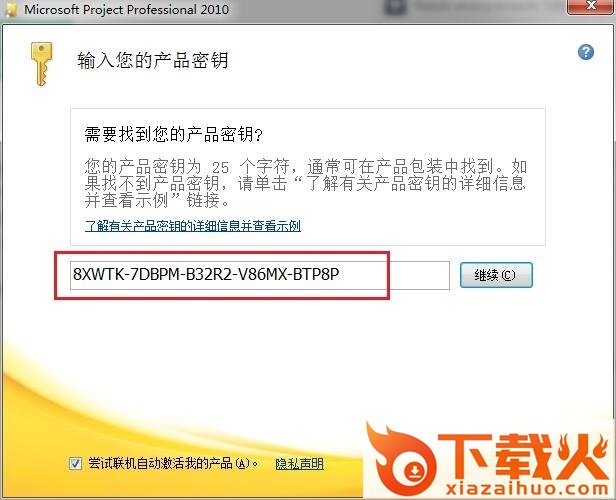616x500 pixels.
Task: Click the orange flame download logo watermark
Action: click(402, 459)
